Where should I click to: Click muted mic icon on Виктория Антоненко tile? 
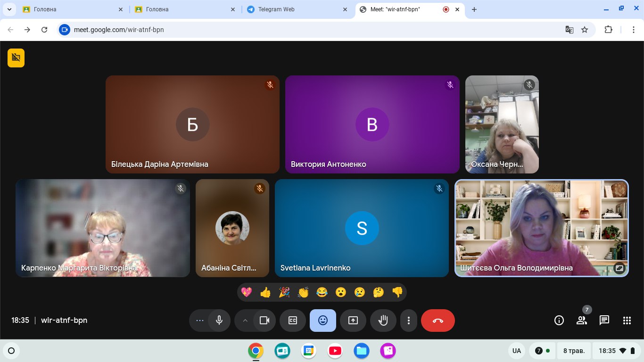point(450,85)
